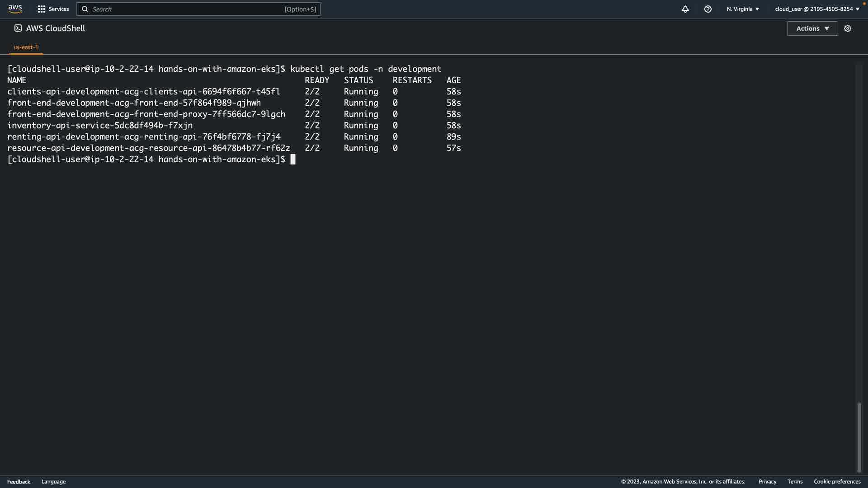Open the Services grid menu icon
The height and width of the screenshot is (488, 868).
tap(41, 9)
